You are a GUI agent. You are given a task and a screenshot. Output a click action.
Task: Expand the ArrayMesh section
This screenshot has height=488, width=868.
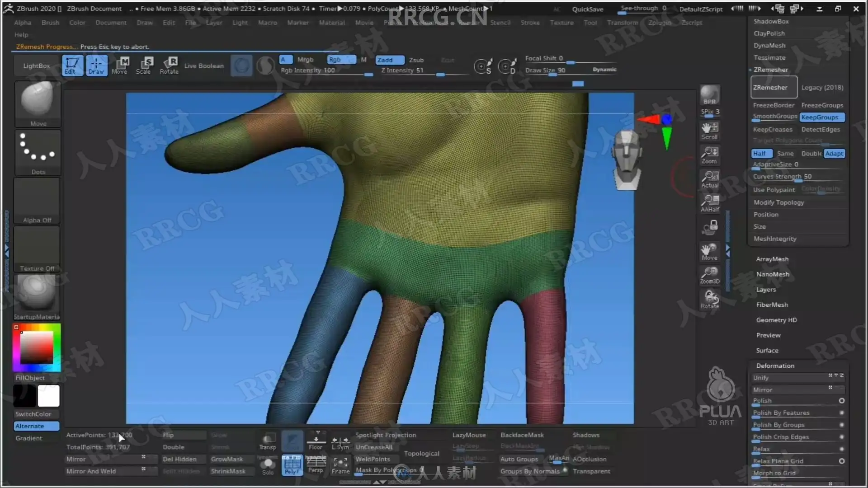pos(772,259)
